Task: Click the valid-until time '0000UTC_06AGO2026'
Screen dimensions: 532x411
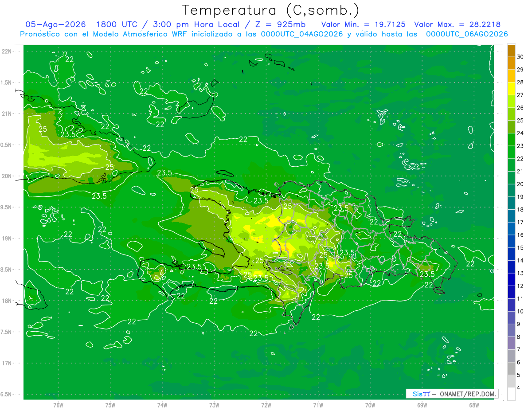Action: point(467,34)
